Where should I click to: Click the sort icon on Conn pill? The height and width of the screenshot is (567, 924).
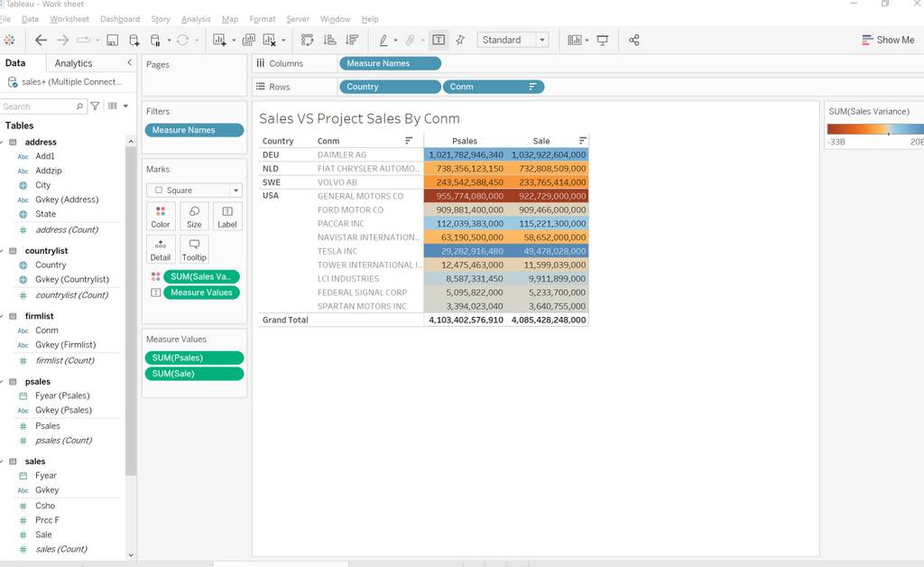[x=532, y=87]
